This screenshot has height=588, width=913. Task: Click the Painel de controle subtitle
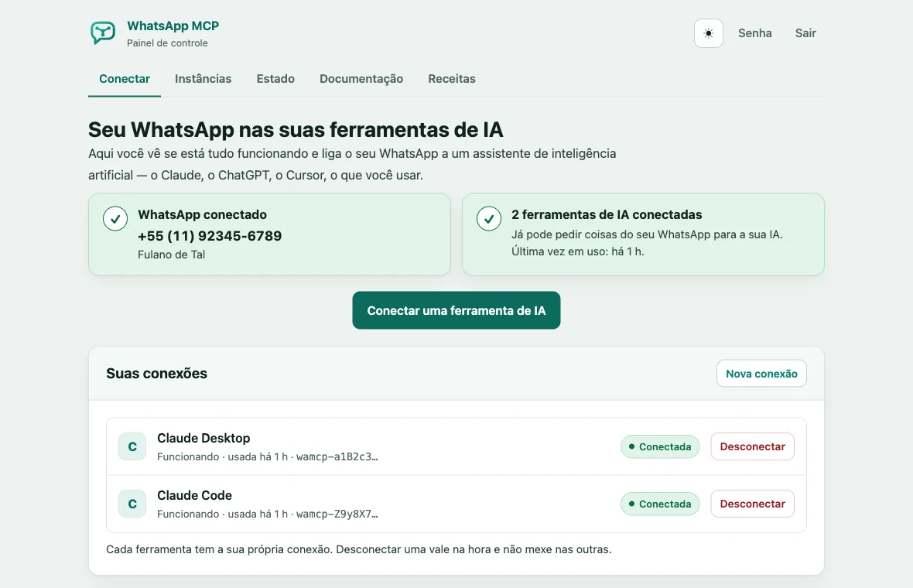(x=167, y=43)
